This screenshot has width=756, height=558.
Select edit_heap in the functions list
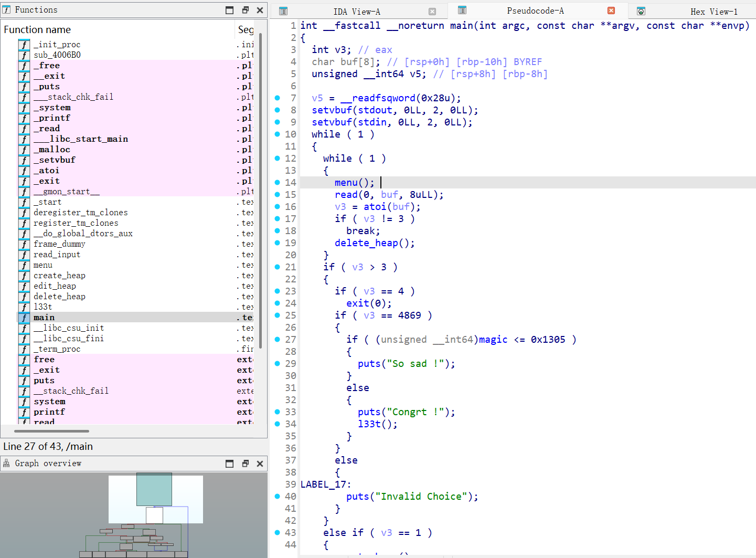55,286
